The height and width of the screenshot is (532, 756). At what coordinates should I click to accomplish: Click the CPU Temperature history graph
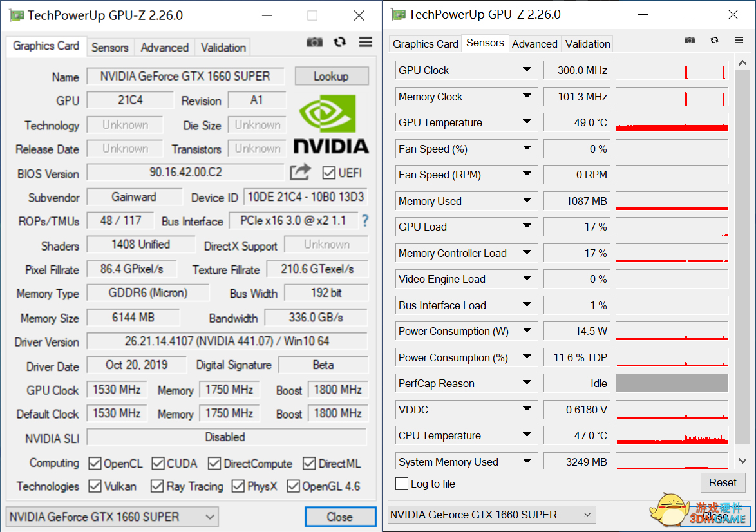tap(672, 435)
